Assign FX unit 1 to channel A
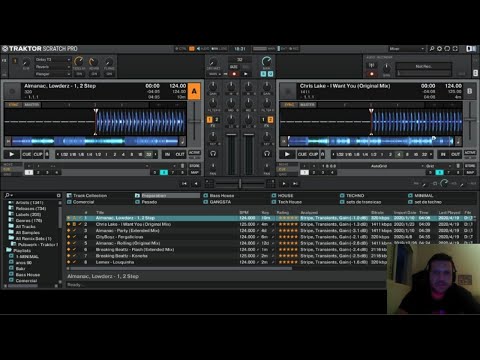 [x=210, y=119]
